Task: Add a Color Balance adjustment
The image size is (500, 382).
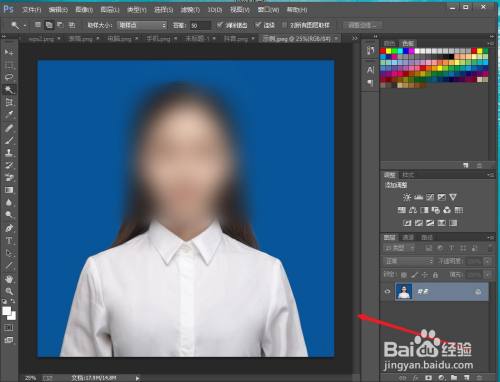Action: tap(413, 210)
